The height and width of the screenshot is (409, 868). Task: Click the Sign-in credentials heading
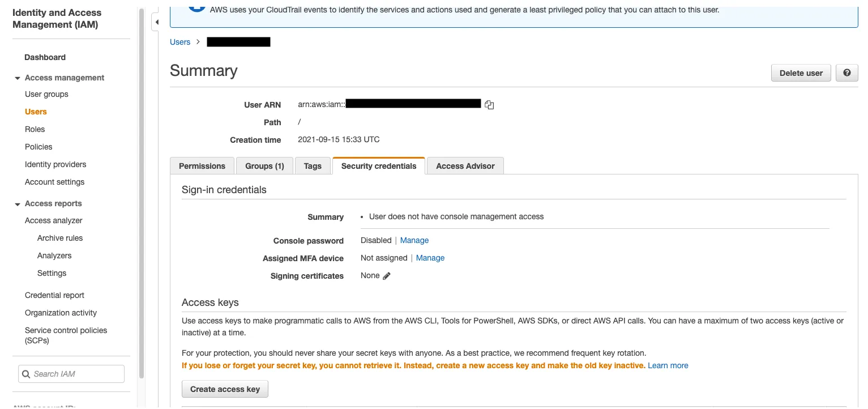224,190
